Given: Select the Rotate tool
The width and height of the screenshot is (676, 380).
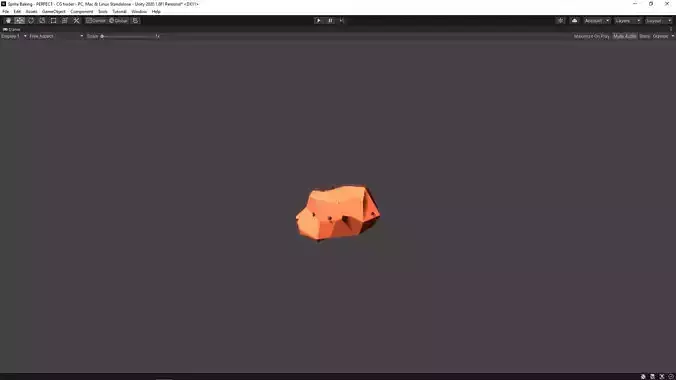Looking at the screenshot, I should (x=31, y=21).
